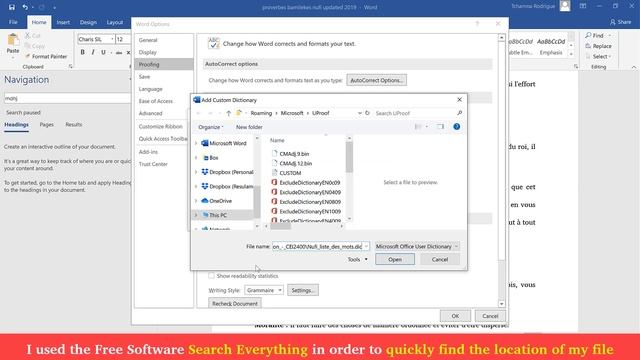This screenshot has height=360, width=640.
Task: Select ExcludeDictionaryEN0c09 file
Action: tap(306, 182)
